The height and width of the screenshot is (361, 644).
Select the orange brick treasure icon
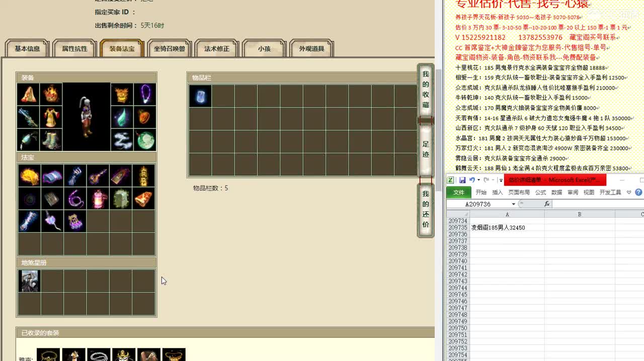144,199
